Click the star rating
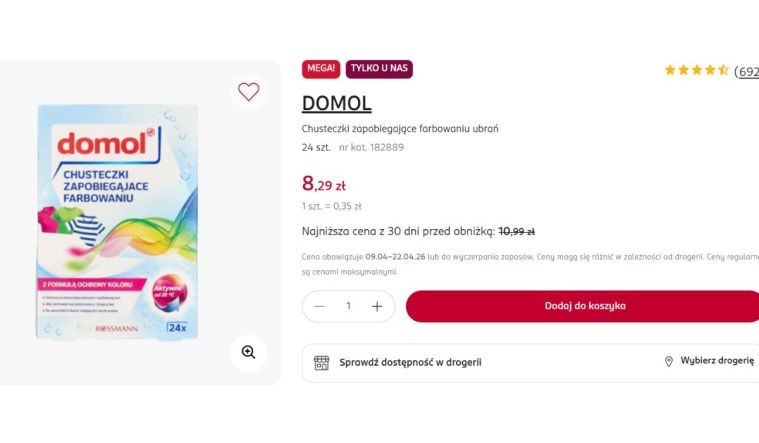The width and height of the screenshot is (759, 443). coord(696,71)
